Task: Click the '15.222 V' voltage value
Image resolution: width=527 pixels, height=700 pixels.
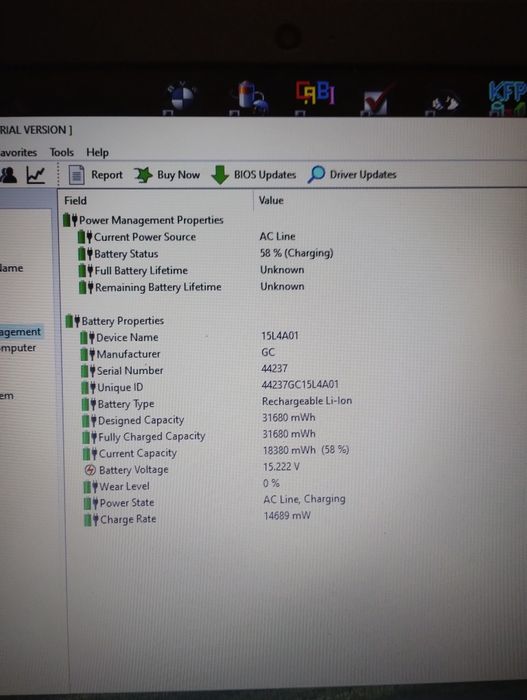Action: click(x=281, y=467)
